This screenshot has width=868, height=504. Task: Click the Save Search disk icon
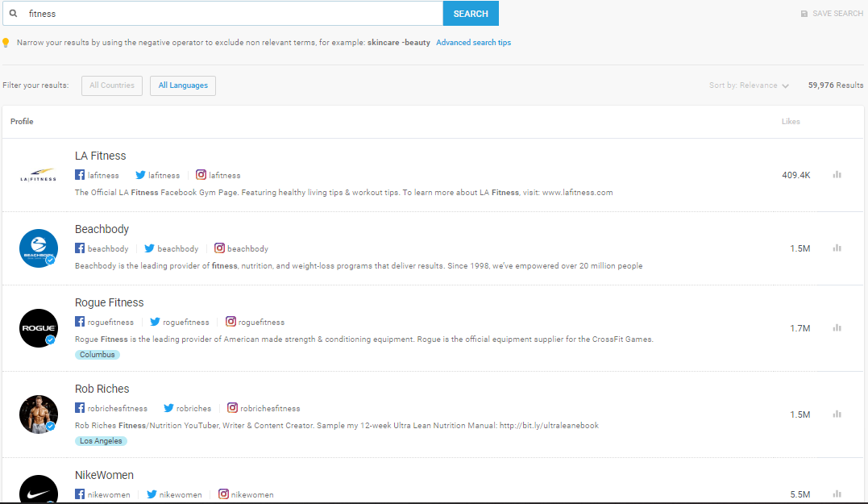tap(804, 14)
